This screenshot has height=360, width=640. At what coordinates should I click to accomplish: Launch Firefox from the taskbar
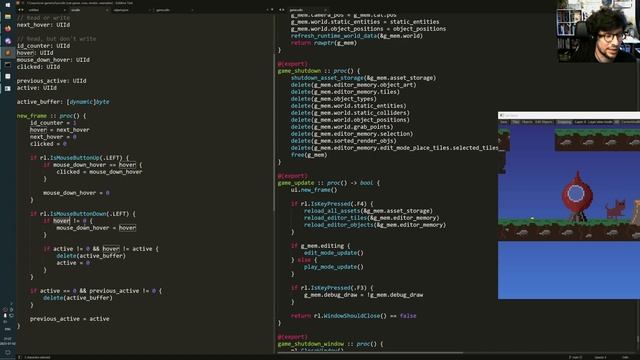[8, 29]
